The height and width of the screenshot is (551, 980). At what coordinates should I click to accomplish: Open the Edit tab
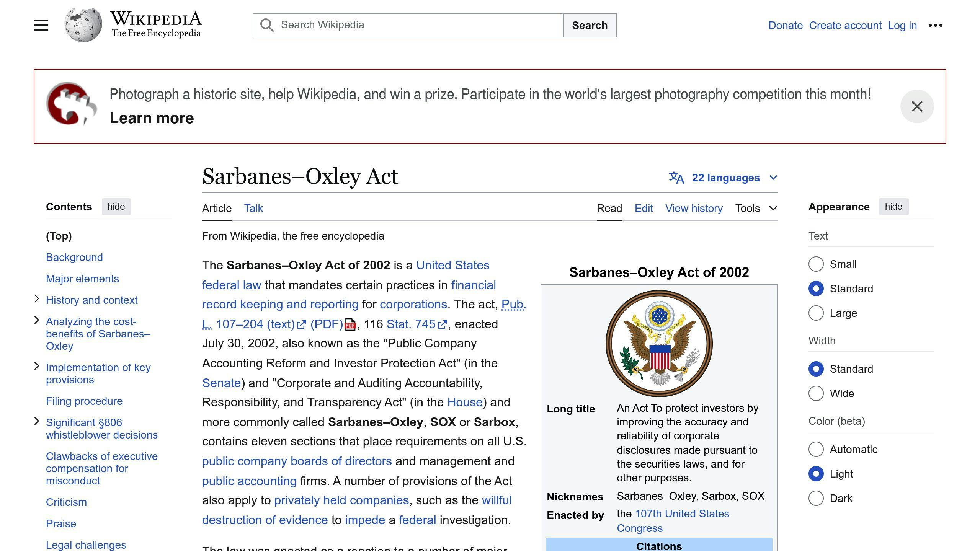644,208
